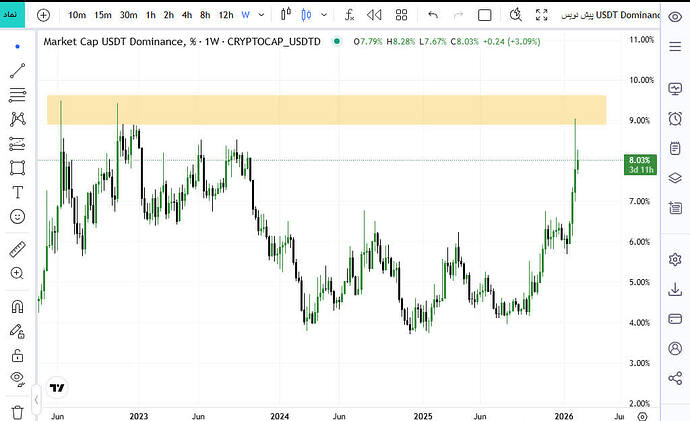This screenshot has width=690, height=421.
Task: Open the indicator templates grid menu
Action: coord(400,15)
